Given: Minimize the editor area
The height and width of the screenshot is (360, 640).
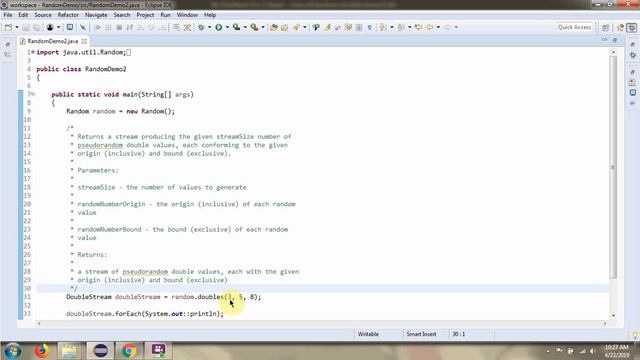Looking at the screenshot, I should [x=604, y=40].
